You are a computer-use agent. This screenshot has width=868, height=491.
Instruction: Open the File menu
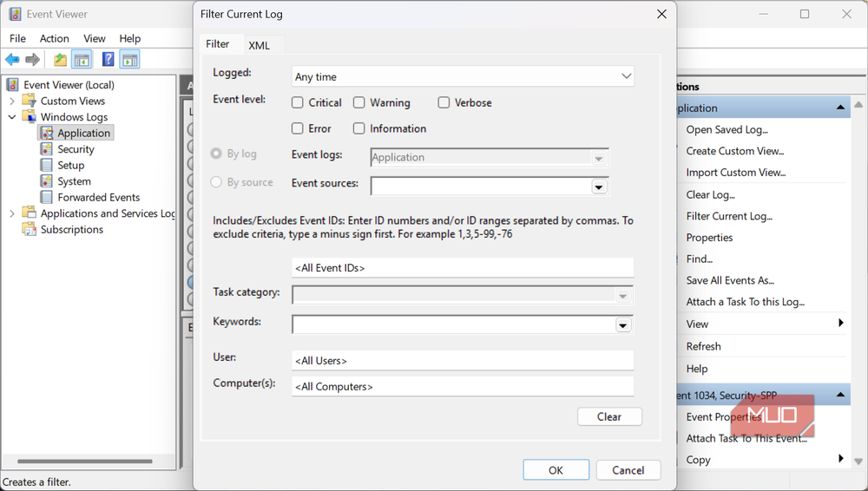tap(17, 38)
